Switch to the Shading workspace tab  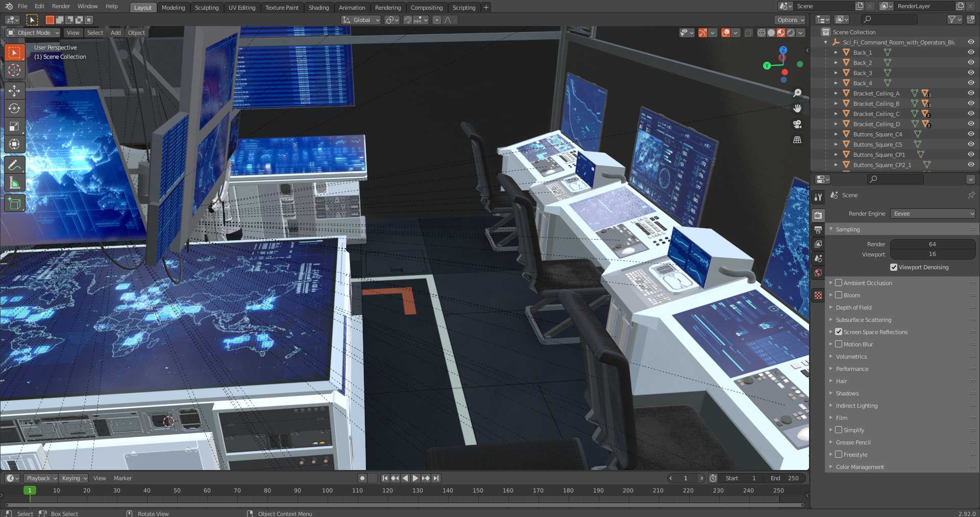click(318, 8)
